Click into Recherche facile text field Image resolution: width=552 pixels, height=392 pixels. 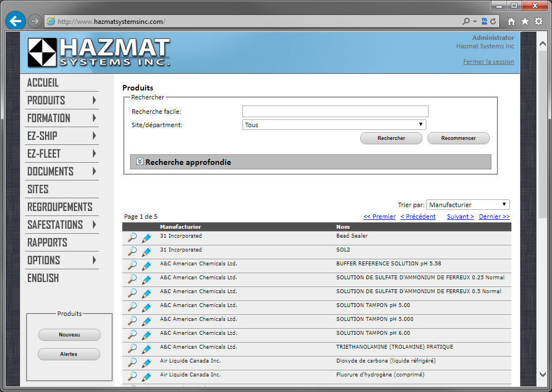coord(335,111)
